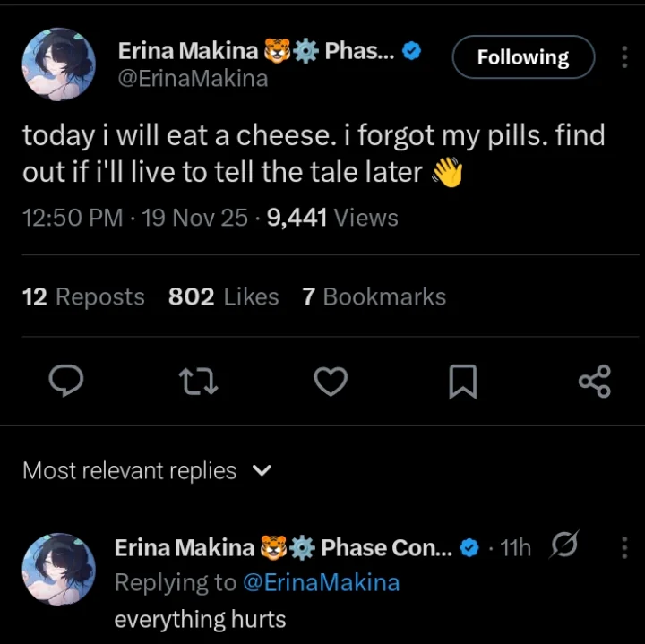This screenshot has width=645, height=644.
Task: Open the @ErinaMakina handle under the name
Action: coord(193,79)
